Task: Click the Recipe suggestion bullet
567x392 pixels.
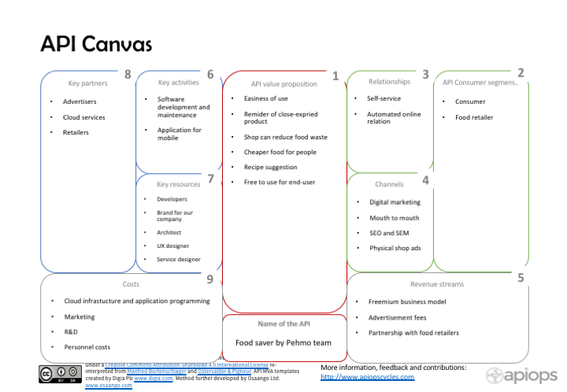Action: click(x=270, y=167)
